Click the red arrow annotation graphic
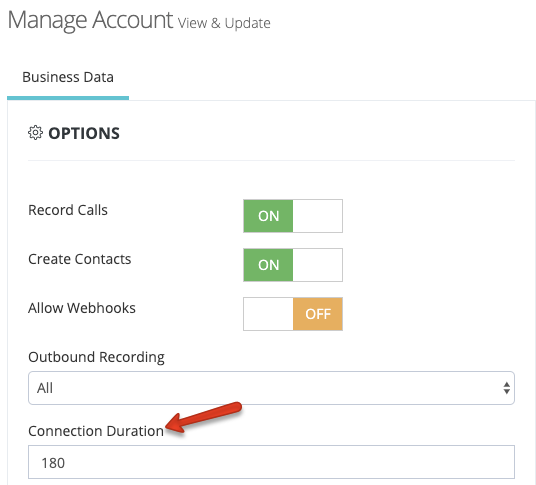Screen dimensions: 536x485 pos(204,417)
